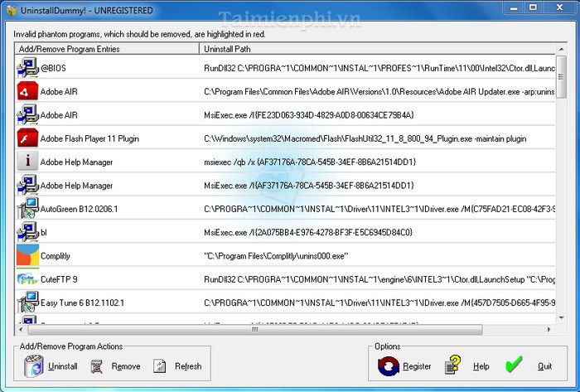This screenshot has width=580, height=392.
Task: Click the AutoGreen IDriver.exe uninstall path
Action: 379,209
